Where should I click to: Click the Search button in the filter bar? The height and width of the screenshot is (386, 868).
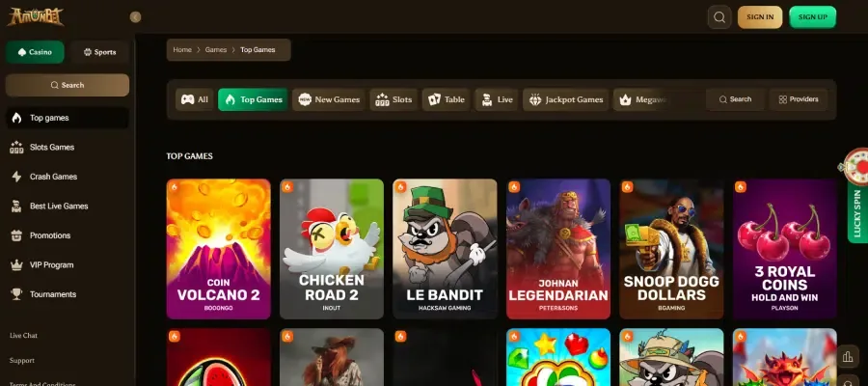point(735,99)
